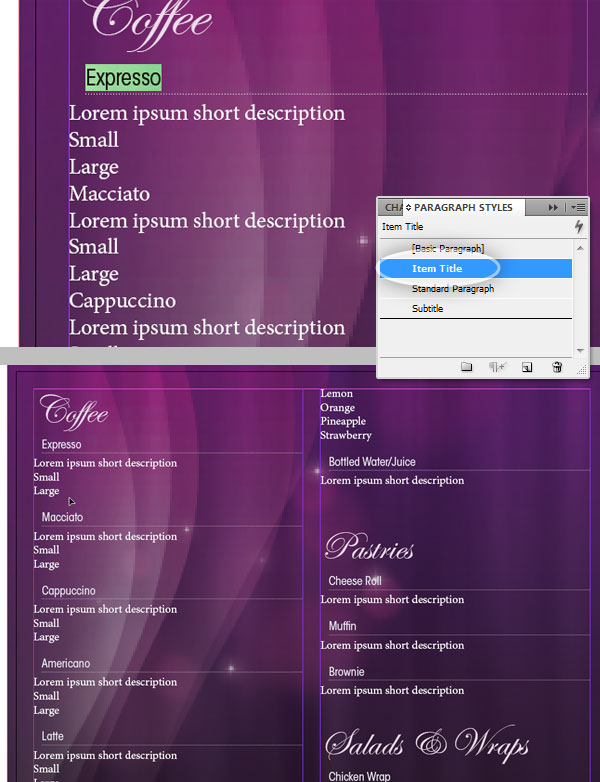
Task: Click Chicken Wrap item title
Action: [x=359, y=776]
